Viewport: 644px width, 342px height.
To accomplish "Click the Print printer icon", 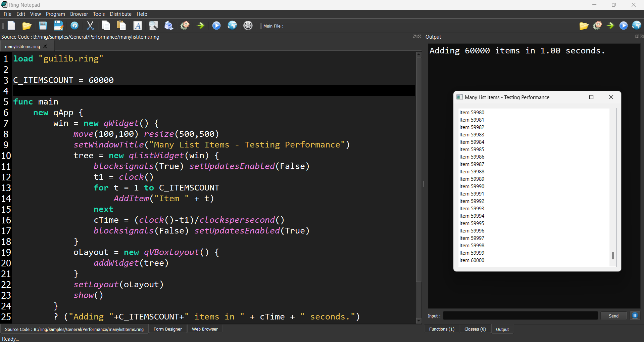I will 169,26.
